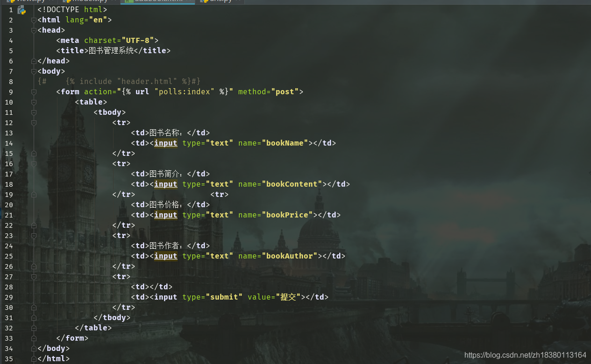Click the fold end marker at line 6
591x364 pixels.
coord(34,61)
